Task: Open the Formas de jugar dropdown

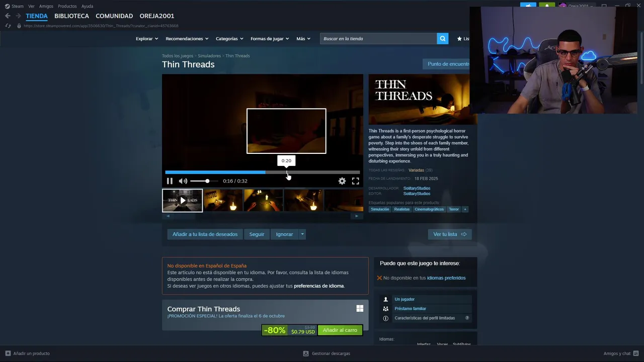Action: point(270,39)
